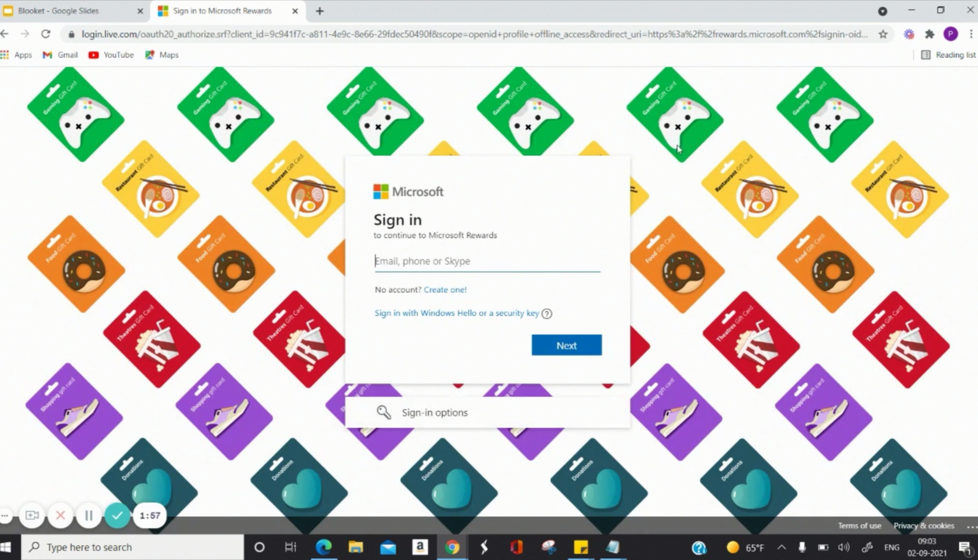Click the Create one! link
This screenshot has width=978, height=560.
click(445, 290)
